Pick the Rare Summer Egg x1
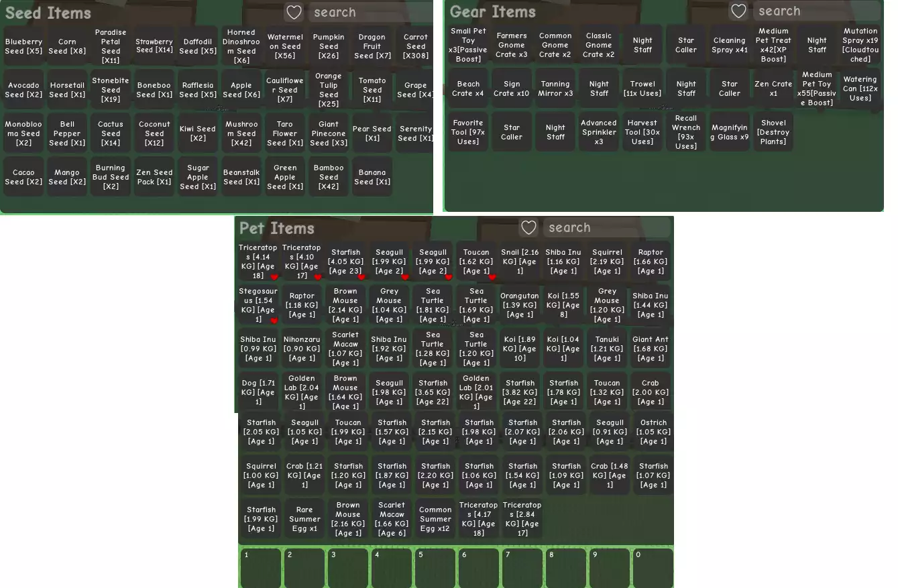898x588 pixels. 304,519
